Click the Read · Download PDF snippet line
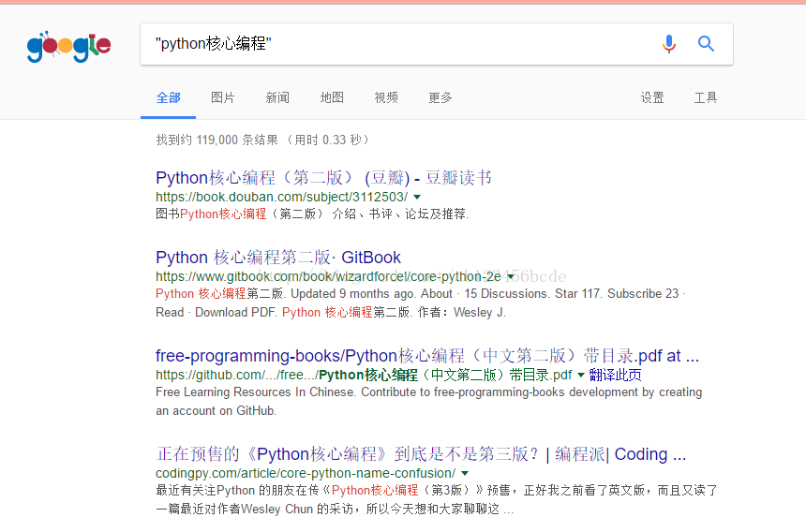Image resolution: width=806 pixels, height=532 pixels. pos(331,312)
